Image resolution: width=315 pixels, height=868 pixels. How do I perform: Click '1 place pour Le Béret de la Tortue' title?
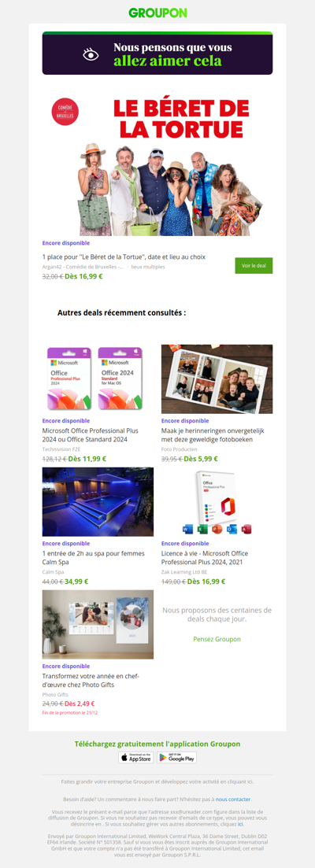click(124, 257)
